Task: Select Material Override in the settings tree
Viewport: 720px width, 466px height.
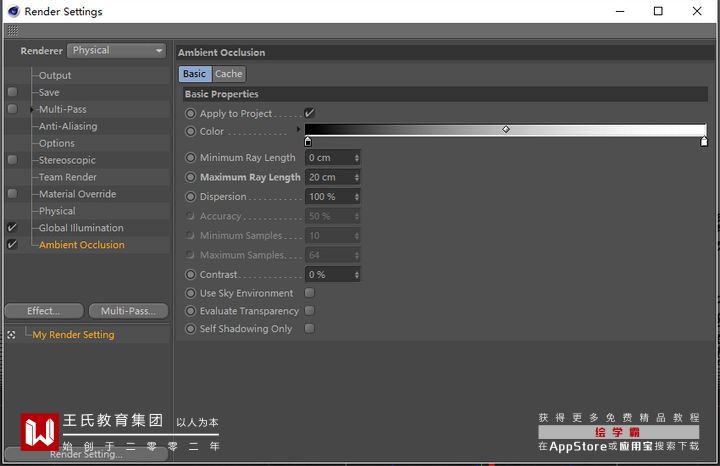Action: [x=77, y=194]
